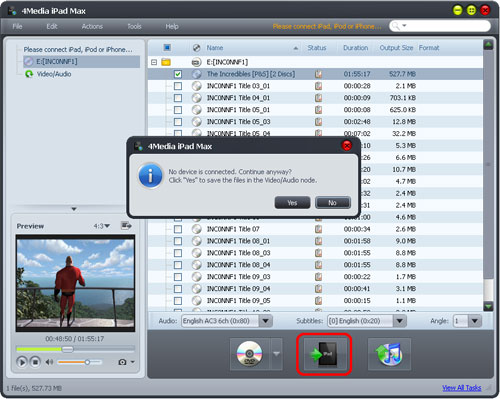
Task: Click status icon for Title 09_05 row
Action: point(319,301)
